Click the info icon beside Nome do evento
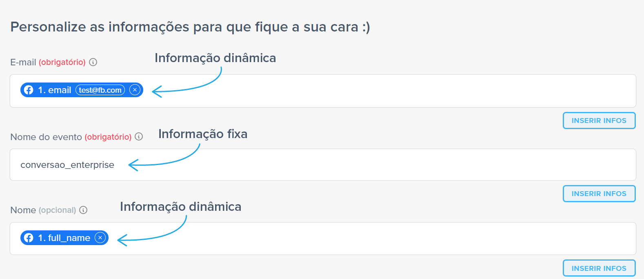 click(139, 136)
